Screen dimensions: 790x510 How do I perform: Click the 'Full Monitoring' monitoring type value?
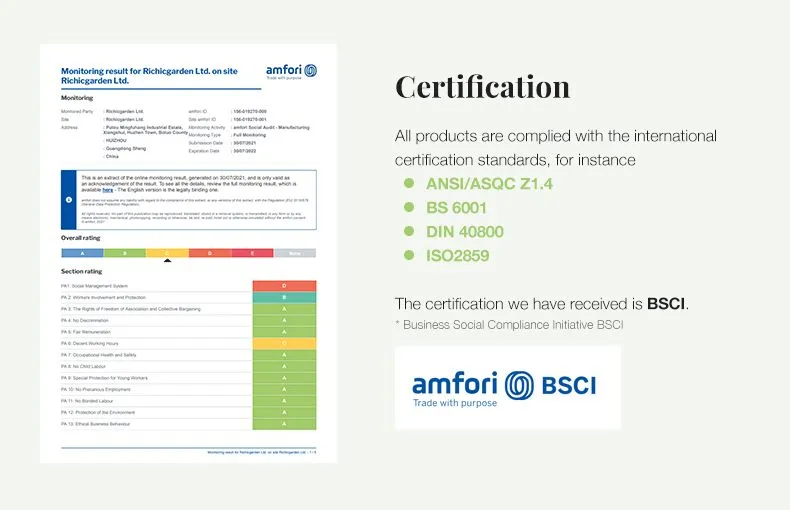coord(249,135)
